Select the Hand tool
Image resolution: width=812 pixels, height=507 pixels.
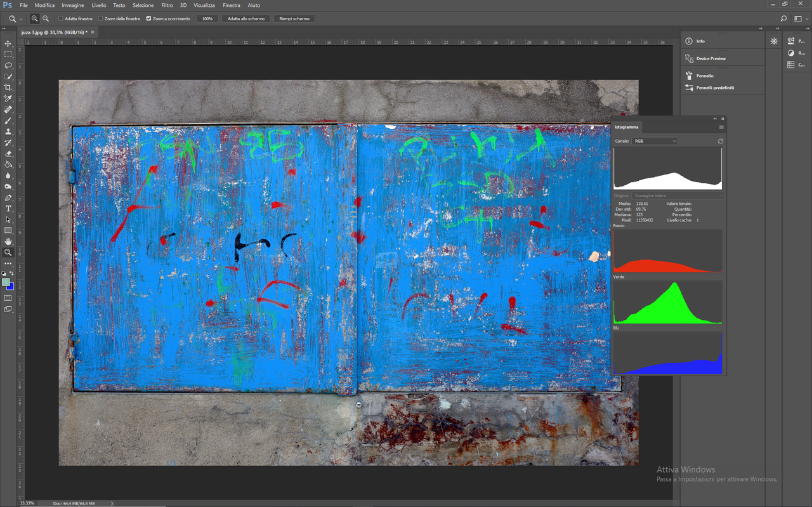coord(8,241)
